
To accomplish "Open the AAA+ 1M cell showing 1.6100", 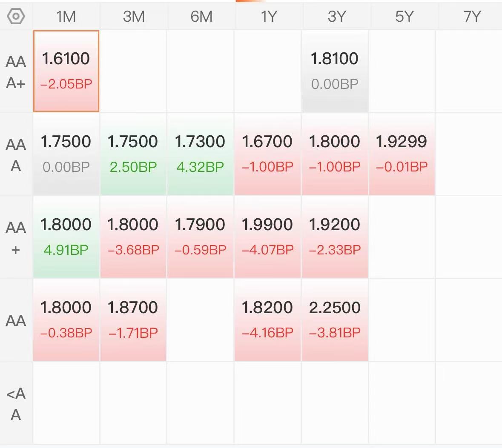I will (x=66, y=71).
